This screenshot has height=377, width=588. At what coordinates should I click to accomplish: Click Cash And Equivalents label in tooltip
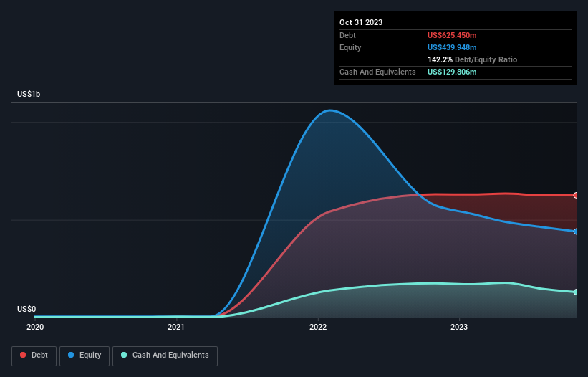(x=377, y=72)
